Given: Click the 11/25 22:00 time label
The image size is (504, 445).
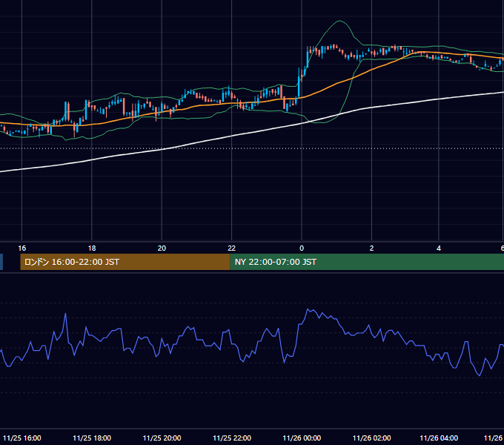Looking at the screenshot, I should (232, 438).
